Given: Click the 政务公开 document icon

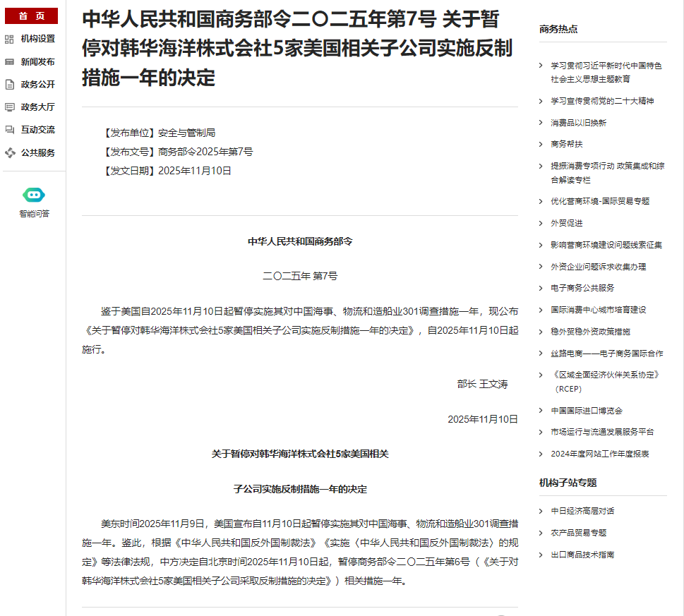Looking at the screenshot, I should coord(9,85).
